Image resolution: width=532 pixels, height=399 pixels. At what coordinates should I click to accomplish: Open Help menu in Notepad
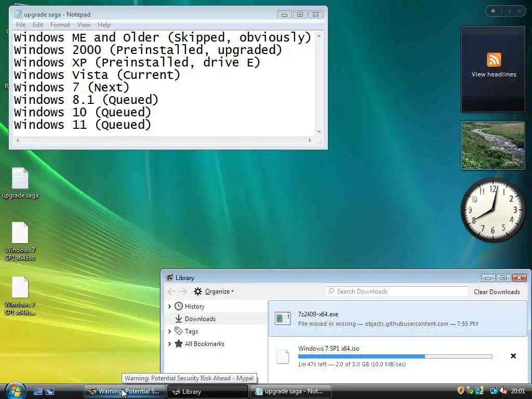(104, 25)
